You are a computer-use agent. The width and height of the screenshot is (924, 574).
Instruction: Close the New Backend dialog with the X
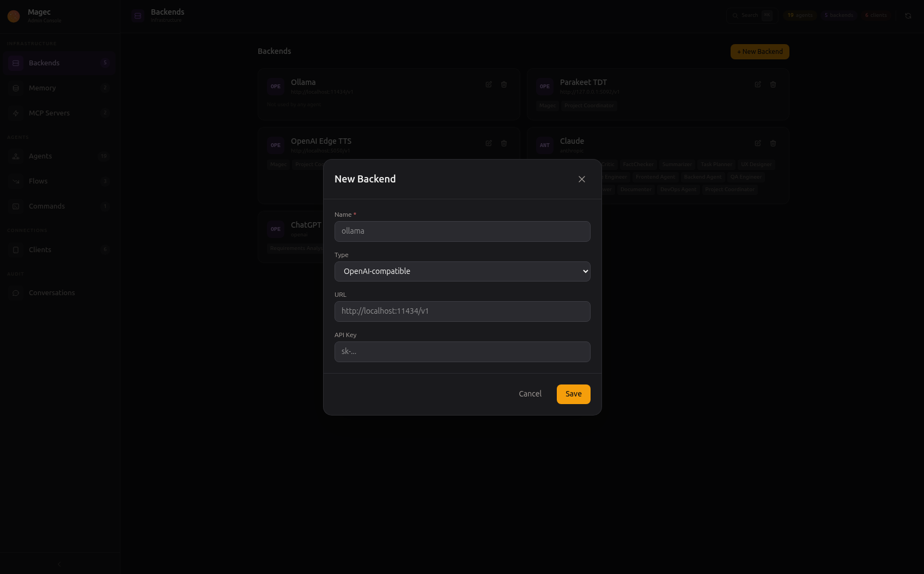(581, 179)
